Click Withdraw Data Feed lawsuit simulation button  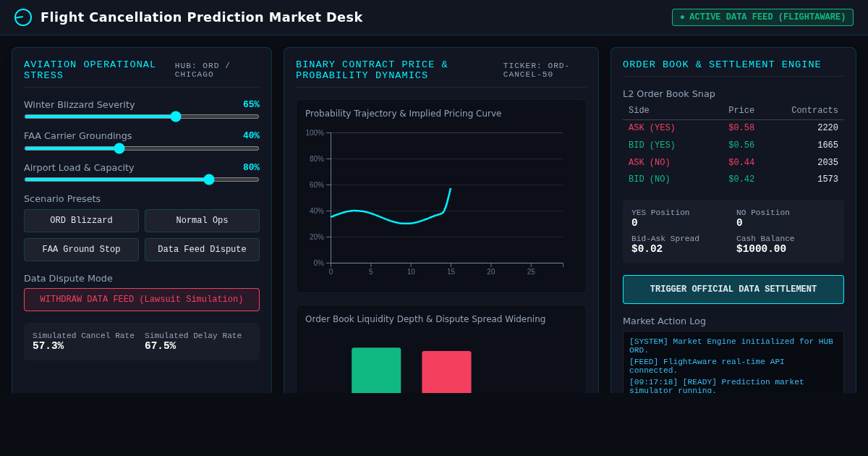click(142, 300)
